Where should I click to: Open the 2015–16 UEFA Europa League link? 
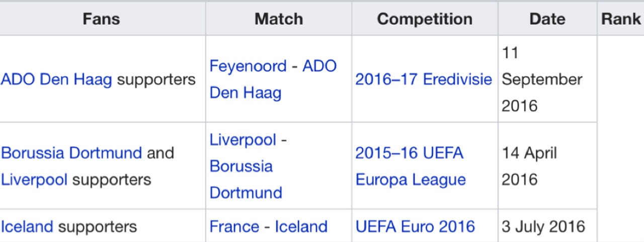pos(411,167)
